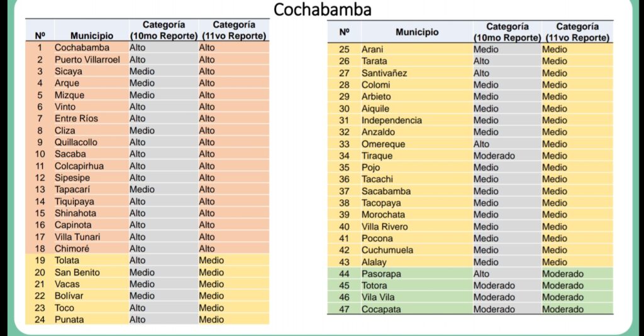
Task: Click the Punata municipality cell
Action: pyautogui.click(x=69, y=320)
